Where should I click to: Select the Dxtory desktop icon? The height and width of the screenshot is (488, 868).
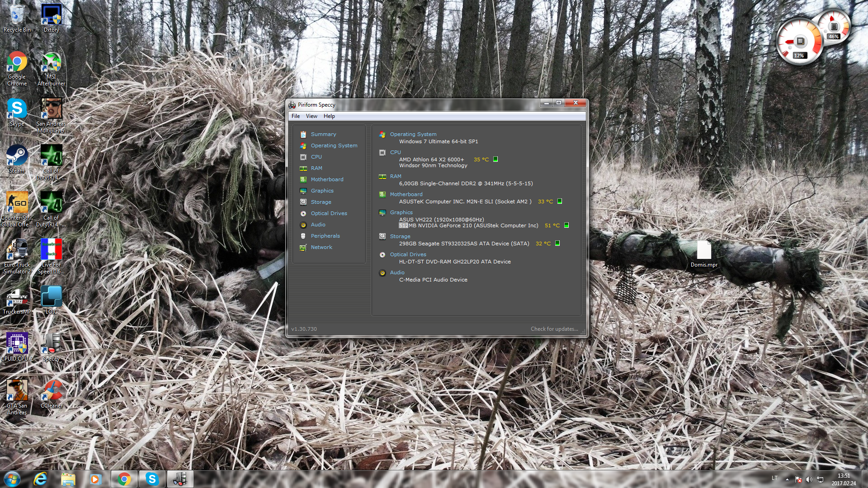click(51, 19)
